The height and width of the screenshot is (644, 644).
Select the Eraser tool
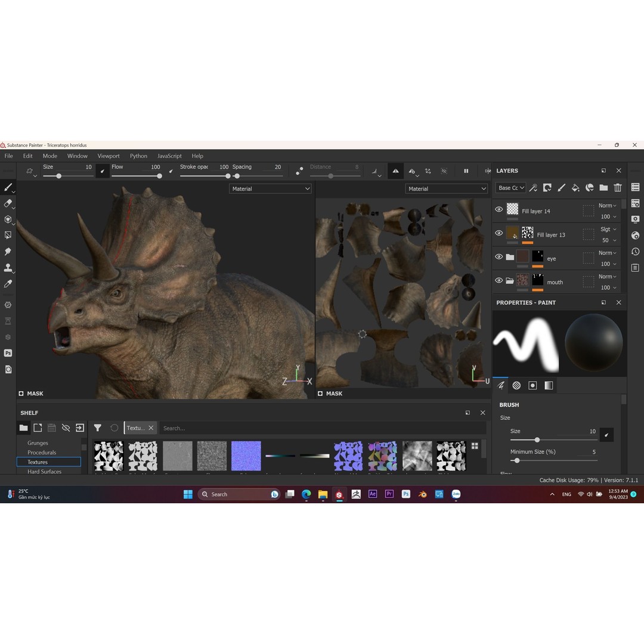pyautogui.click(x=8, y=203)
